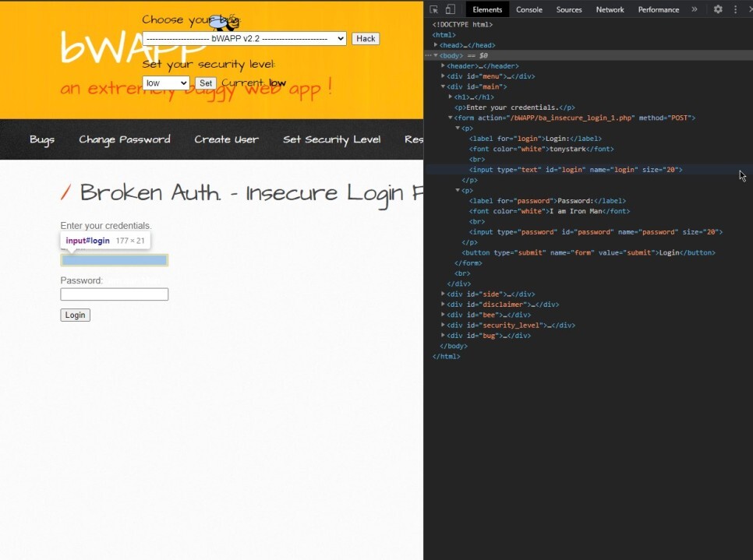Expand the header element node

coord(443,65)
